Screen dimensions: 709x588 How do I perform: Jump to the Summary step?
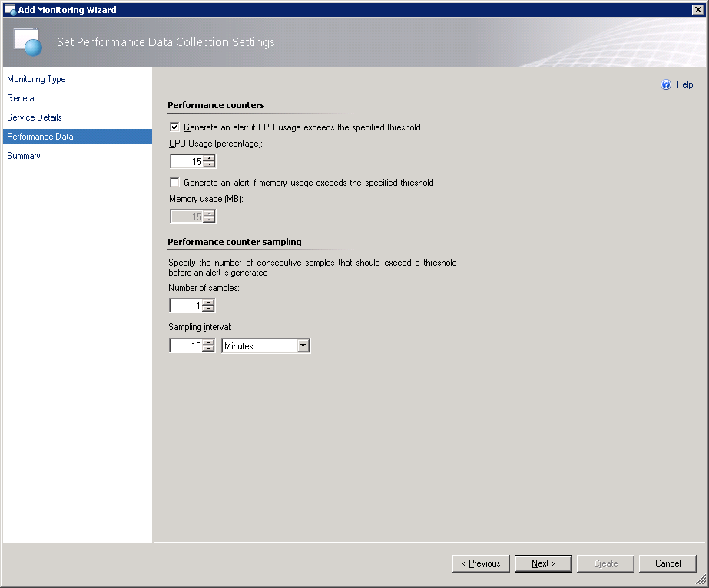(x=24, y=156)
